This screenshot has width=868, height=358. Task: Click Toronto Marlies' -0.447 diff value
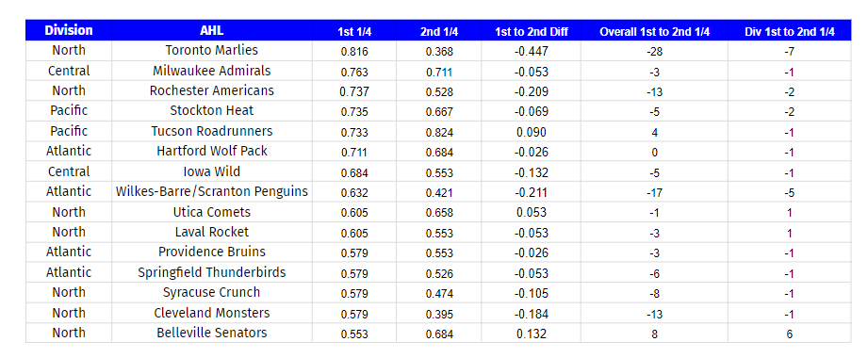tap(531, 52)
